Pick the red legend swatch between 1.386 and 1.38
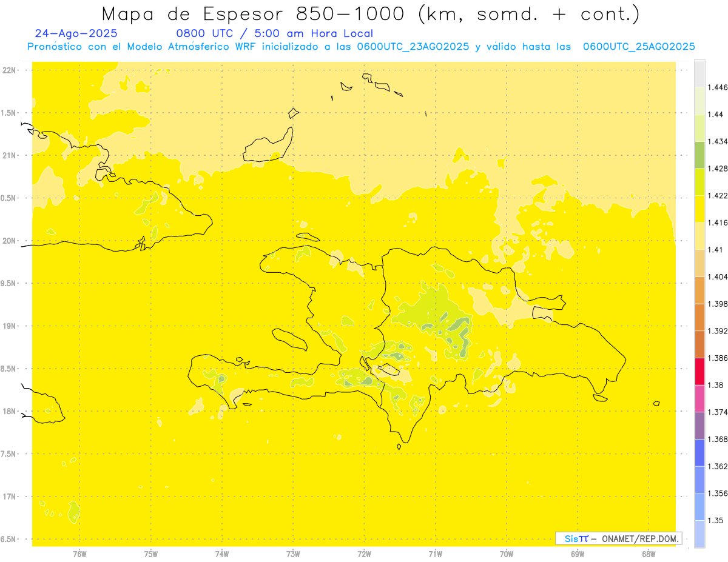The height and width of the screenshot is (562, 728). (699, 372)
